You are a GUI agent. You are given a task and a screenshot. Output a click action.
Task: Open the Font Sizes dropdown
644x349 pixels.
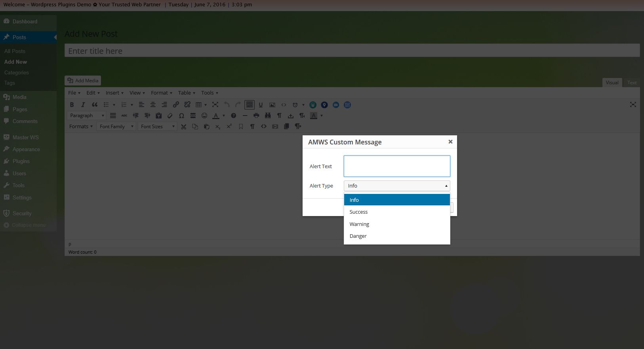(x=158, y=127)
